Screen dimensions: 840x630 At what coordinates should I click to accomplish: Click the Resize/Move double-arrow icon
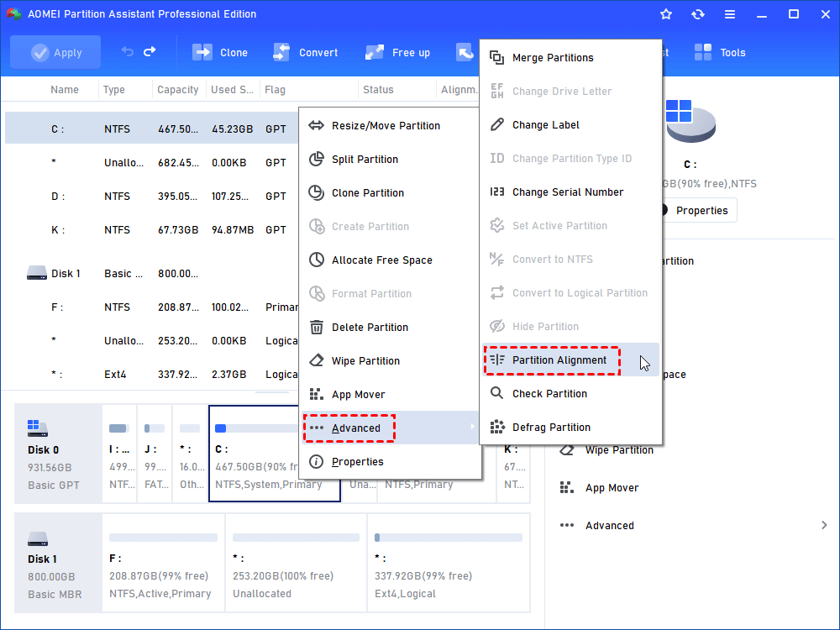(317, 125)
